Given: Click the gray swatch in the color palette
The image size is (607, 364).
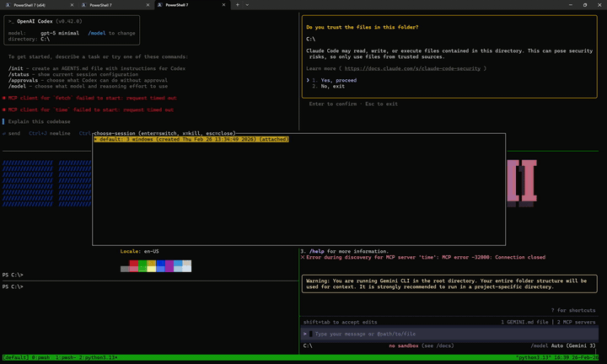Looking at the screenshot, I should point(125,269).
